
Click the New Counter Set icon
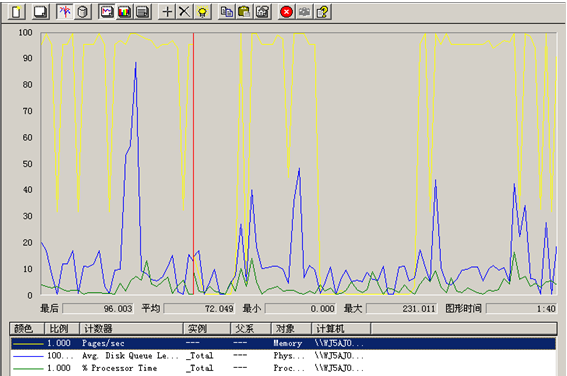coord(17,12)
